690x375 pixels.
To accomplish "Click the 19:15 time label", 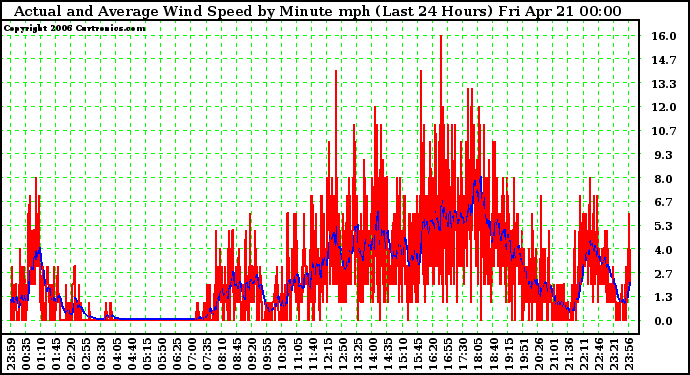I will (508, 354).
